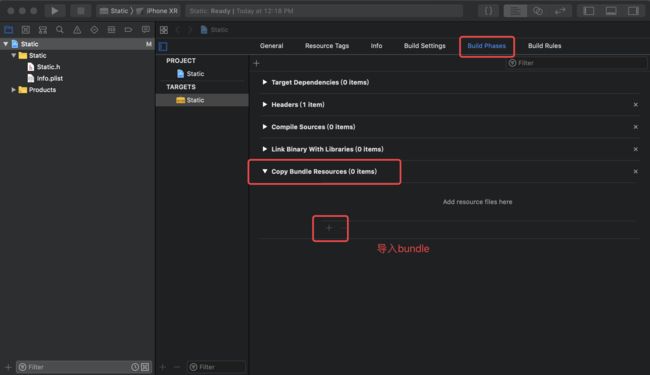
Task: Delete the Link Binary With Libraries phase
Action: [x=635, y=149]
